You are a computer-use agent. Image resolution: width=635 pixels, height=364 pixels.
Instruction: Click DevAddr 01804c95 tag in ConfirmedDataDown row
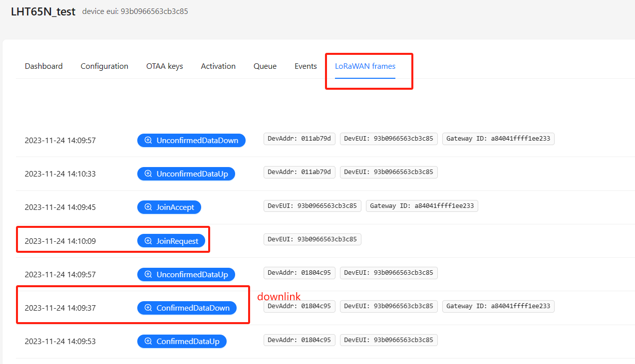pos(300,306)
